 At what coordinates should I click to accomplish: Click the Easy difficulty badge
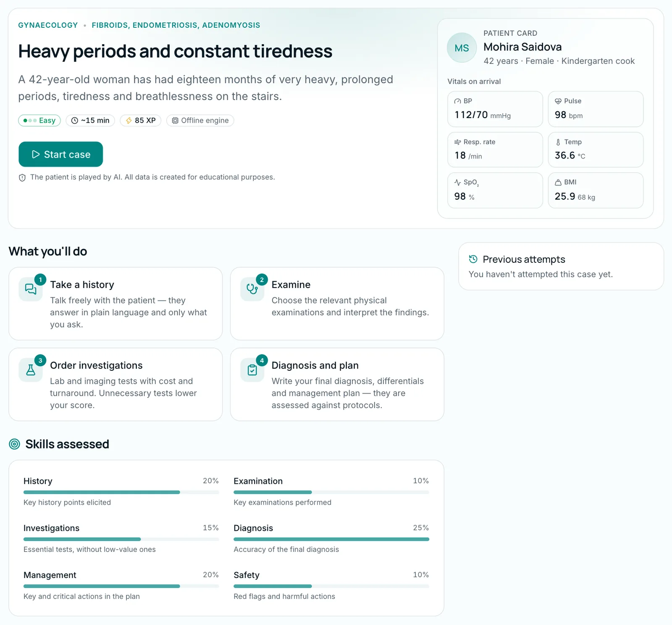(x=39, y=121)
